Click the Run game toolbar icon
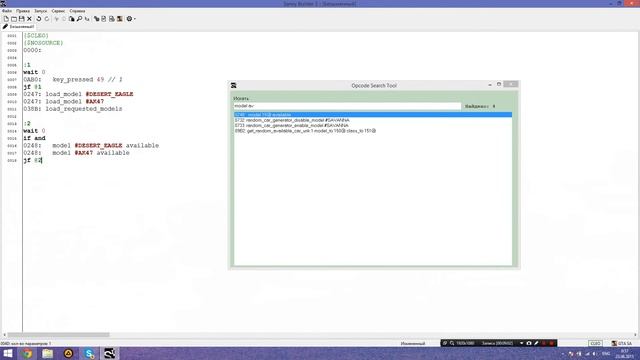 120,19
